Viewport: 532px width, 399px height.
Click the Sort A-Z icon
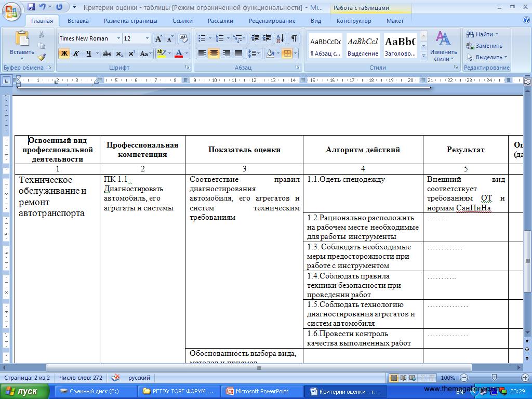[280, 38]
